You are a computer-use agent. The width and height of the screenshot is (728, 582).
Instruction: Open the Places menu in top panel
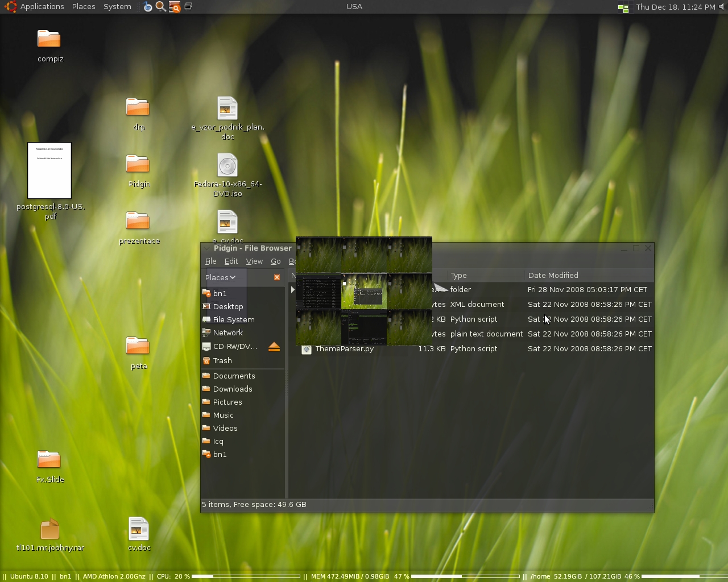84,7
